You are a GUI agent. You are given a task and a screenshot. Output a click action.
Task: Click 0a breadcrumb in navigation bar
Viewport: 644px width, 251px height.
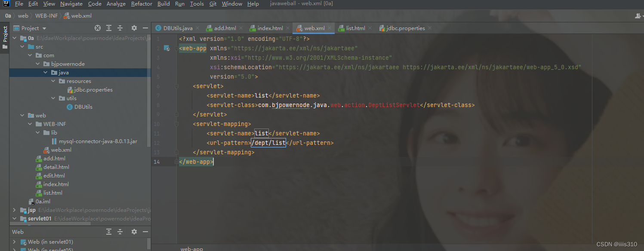[8, 16]
